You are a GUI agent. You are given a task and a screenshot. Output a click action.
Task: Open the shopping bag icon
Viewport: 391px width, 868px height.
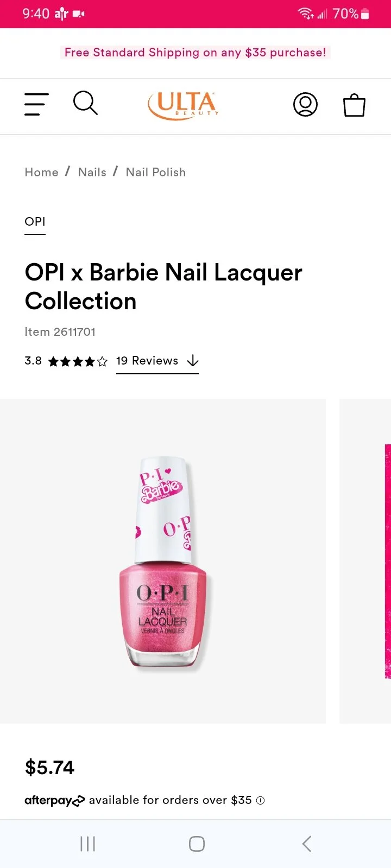point(354,105)
